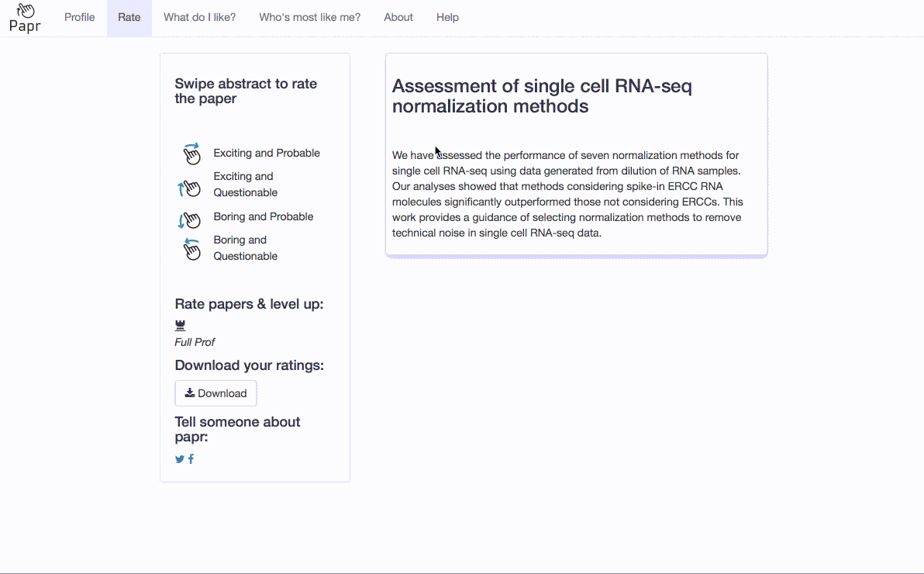924x574 pixels.
Task: Click the swipe-up Exciting and Questionable icon
Action: (x=189, y=188)
